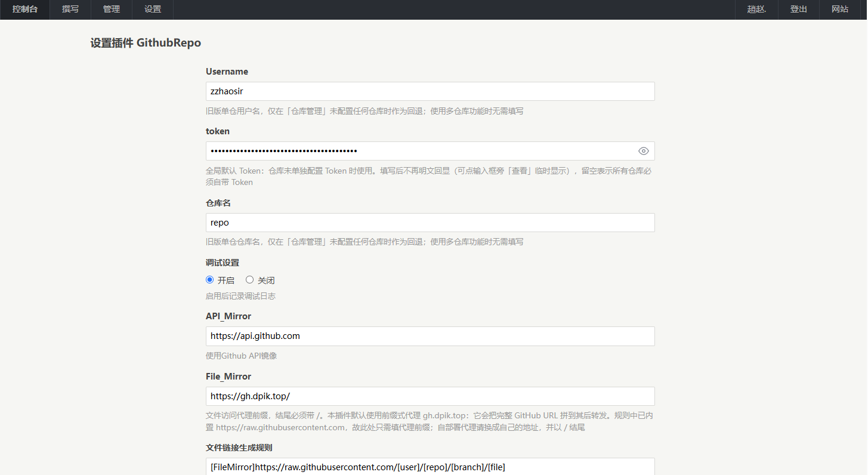Click the 调试设置 label
This screenshot has height=475, width=868.
[x=223, y=263]
